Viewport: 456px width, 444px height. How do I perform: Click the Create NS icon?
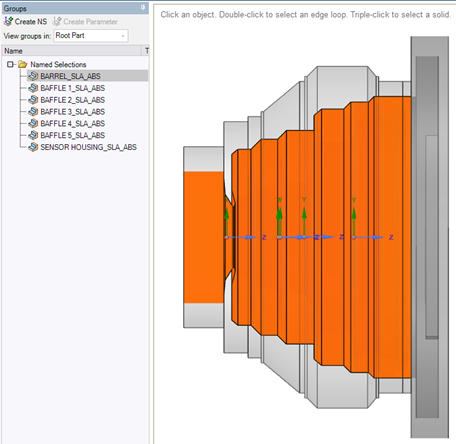click(8, 21)
